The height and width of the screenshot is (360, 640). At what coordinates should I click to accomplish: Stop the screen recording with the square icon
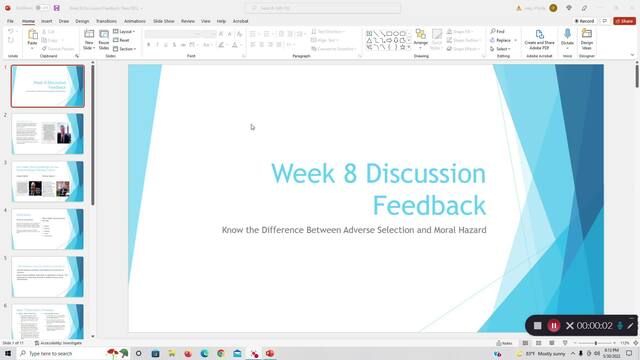[x=538, y=326]
